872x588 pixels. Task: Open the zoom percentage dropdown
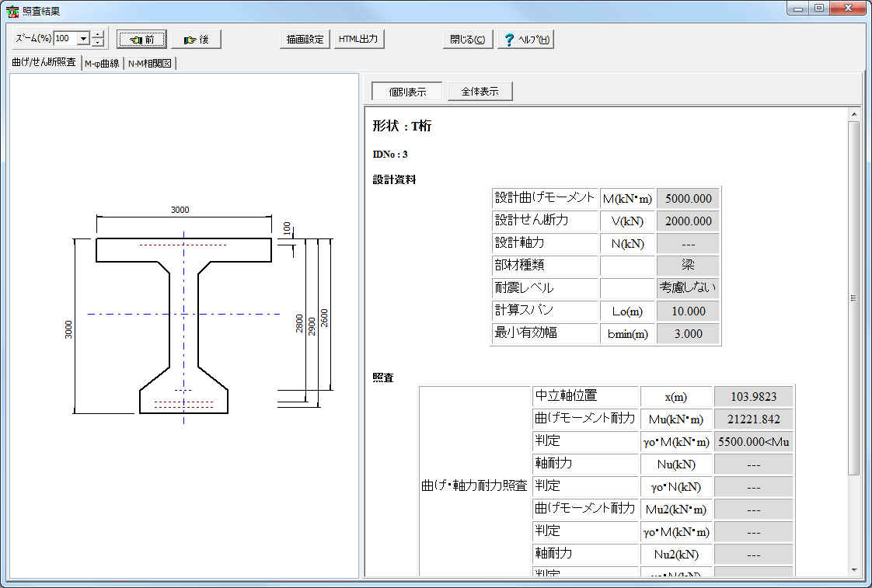(x=83, y=39)
